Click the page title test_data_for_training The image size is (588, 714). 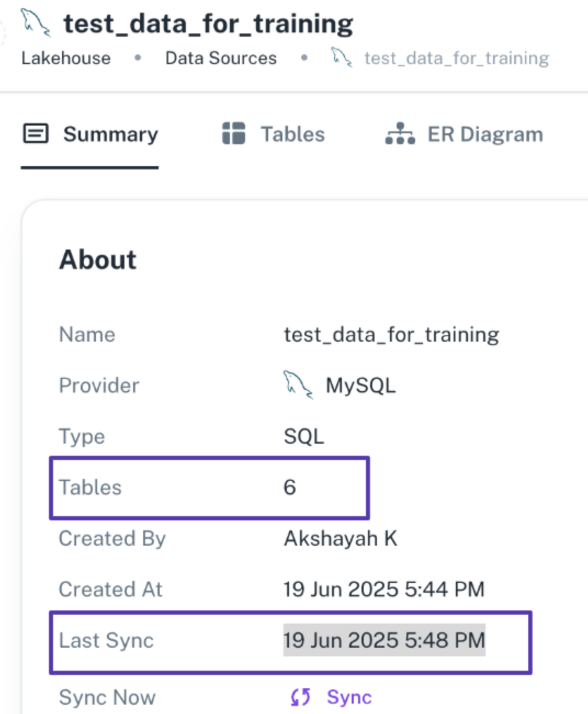(208, 25)
